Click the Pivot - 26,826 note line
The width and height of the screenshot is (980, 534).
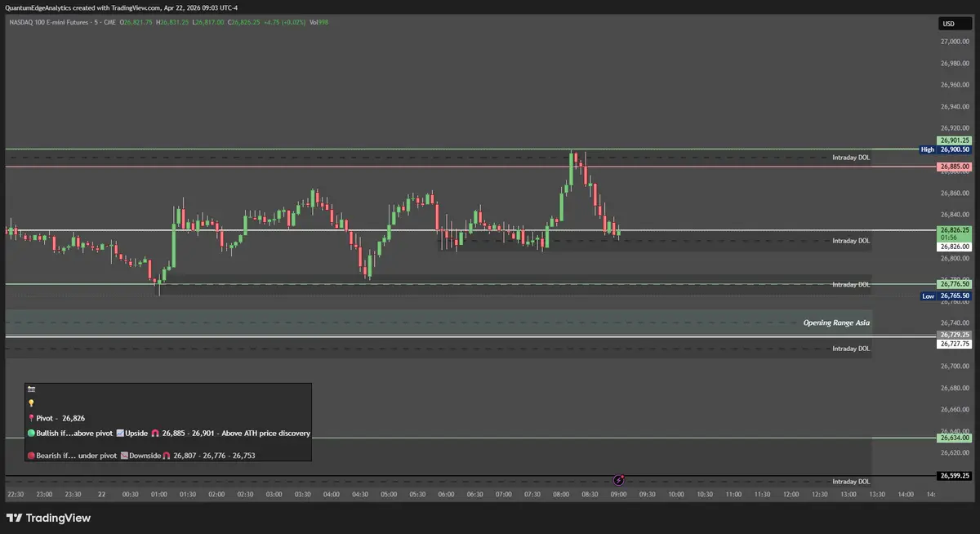point(60,418)
